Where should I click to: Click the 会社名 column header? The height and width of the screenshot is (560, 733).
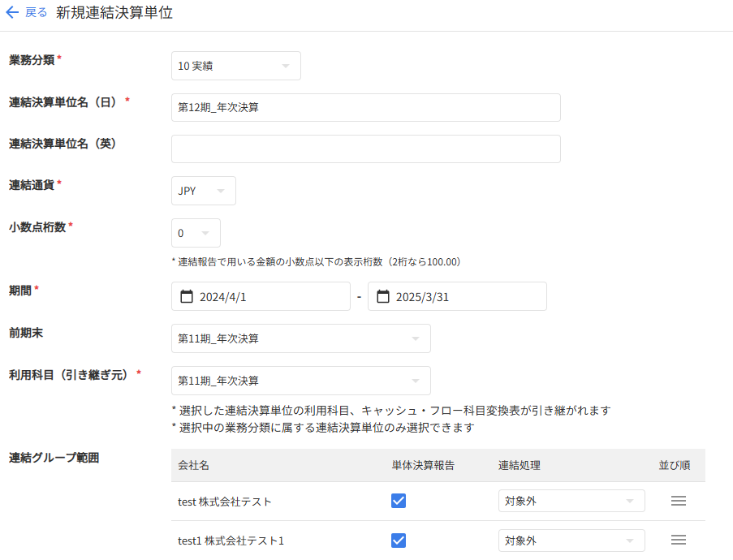tap(193, 465)
